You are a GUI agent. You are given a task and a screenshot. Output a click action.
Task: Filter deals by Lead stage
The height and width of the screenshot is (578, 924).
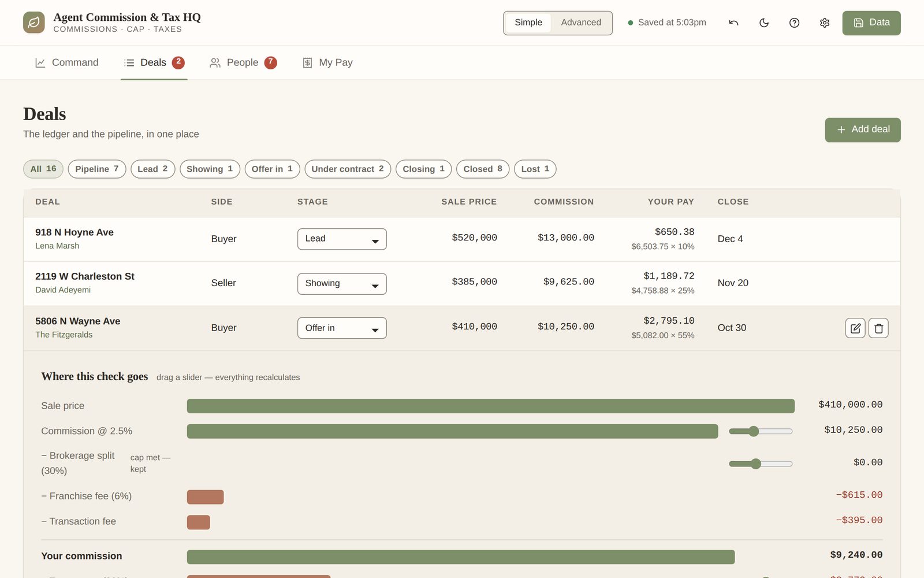tap(152, 169)
